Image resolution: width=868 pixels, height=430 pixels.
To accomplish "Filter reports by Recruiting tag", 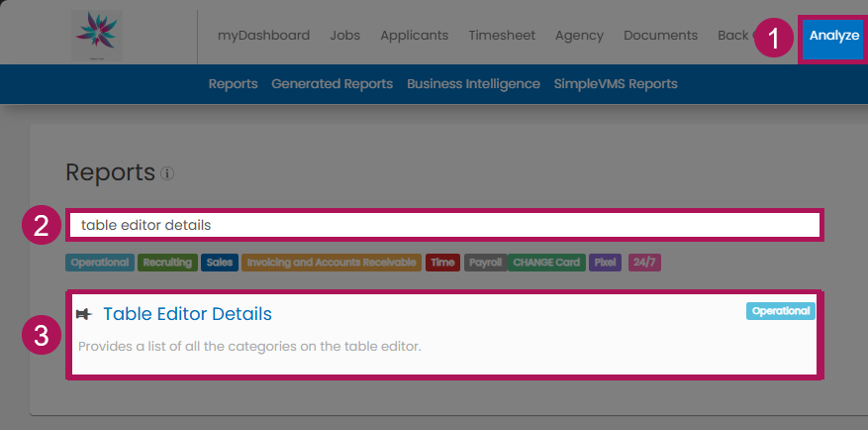I will (167, 263).
